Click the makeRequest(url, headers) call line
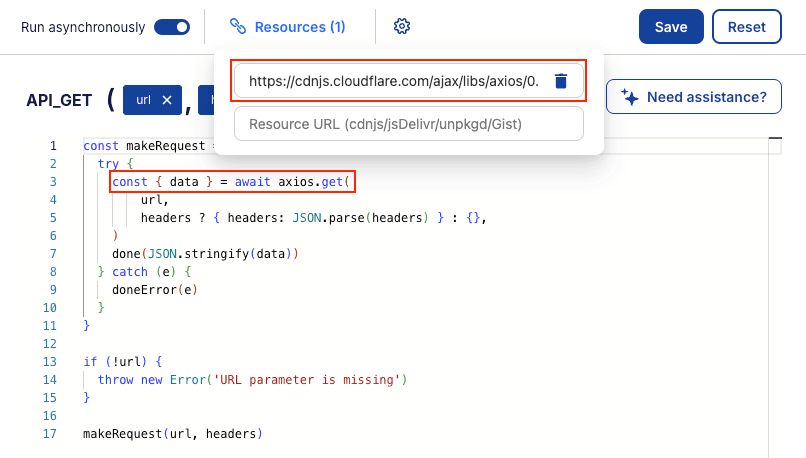806x458 pixels. point(172,434)
